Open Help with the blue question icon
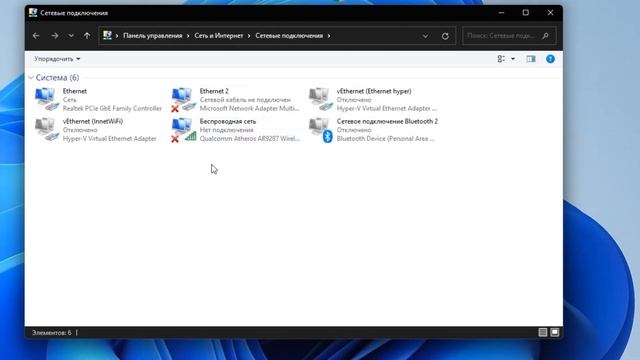The height and width of the screenshot is (360, 640). (x=550, y=59)
